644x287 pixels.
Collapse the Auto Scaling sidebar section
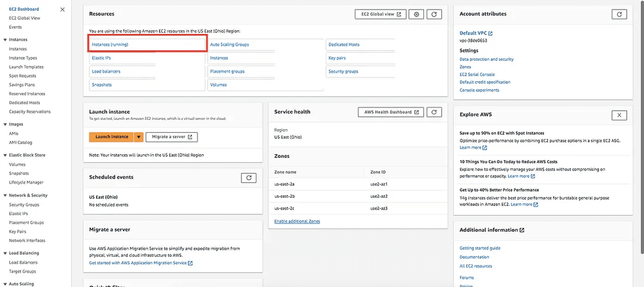tap(5, 283)
